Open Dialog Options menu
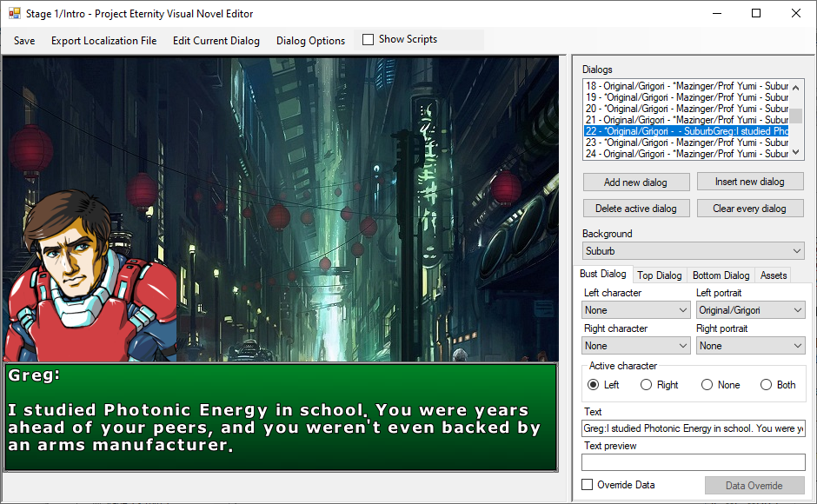Viewport: 817px width, 504px height. tap(310, 41)
